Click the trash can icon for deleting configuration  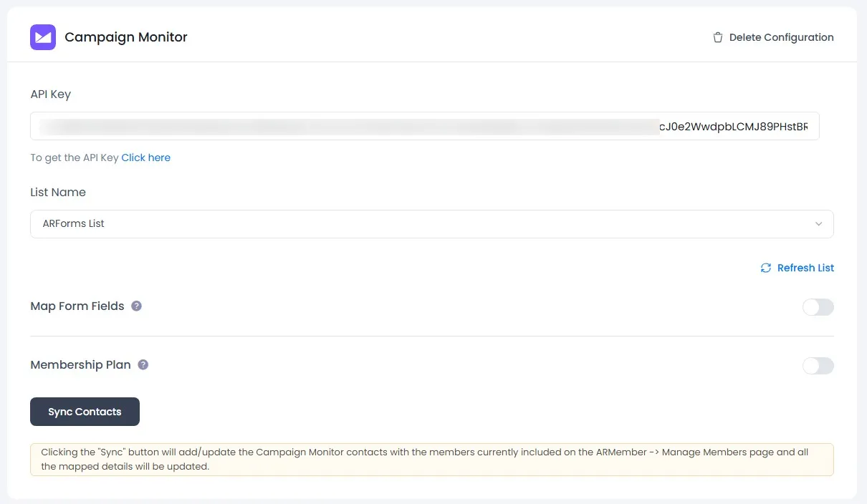[x=717, y=37]
